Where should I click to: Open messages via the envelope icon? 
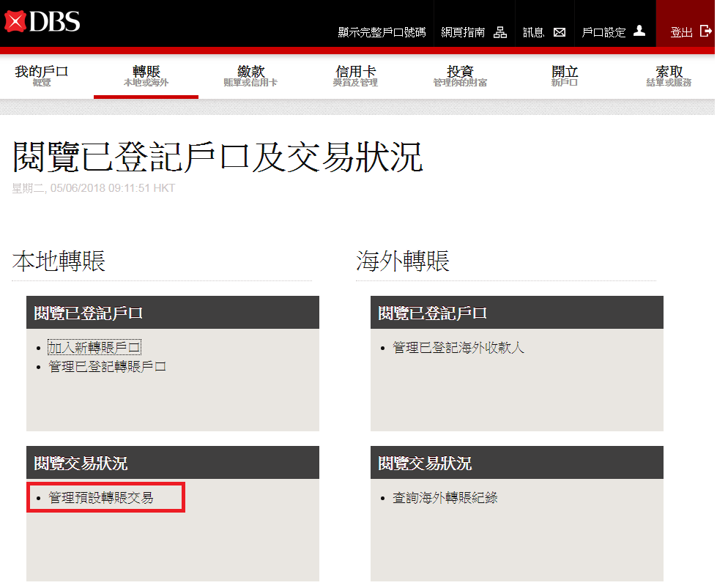click(x=560, y=32)
